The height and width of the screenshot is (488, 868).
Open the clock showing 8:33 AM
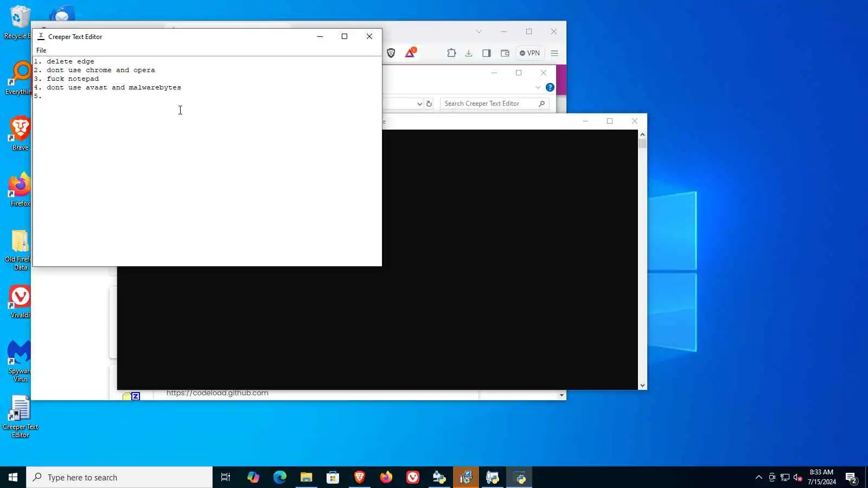[821, 477]
